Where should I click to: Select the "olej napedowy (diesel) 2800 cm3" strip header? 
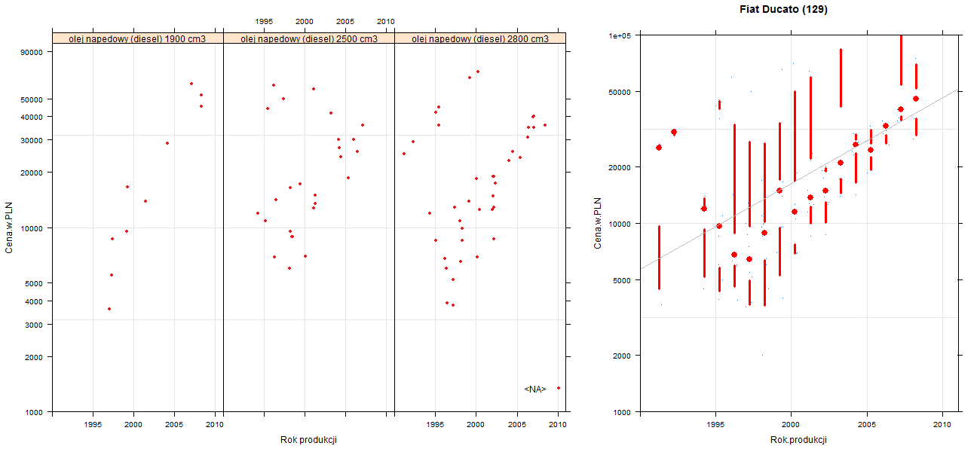pos(480,38)
